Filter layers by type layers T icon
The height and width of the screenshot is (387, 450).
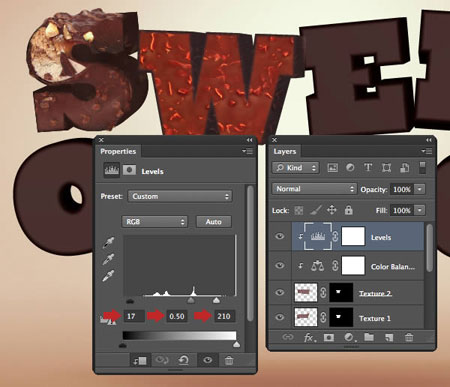point(368,167)
